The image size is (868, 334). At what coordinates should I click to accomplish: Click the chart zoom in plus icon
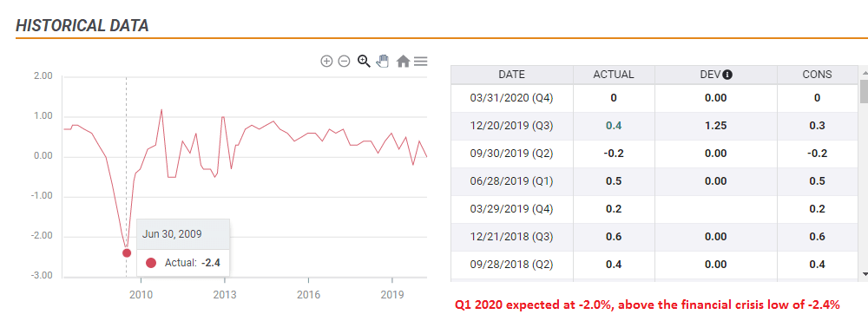pyautogui.click(x=326, y=62)
